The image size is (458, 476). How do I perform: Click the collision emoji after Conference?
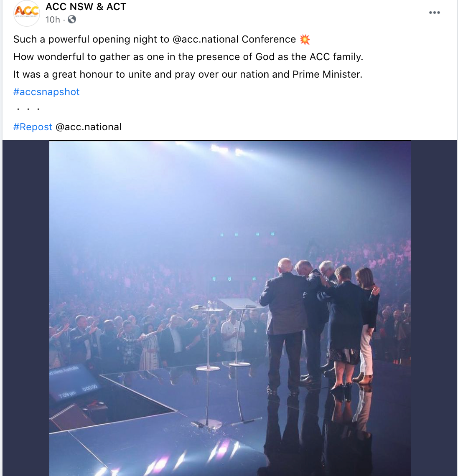tap(305, 39)
